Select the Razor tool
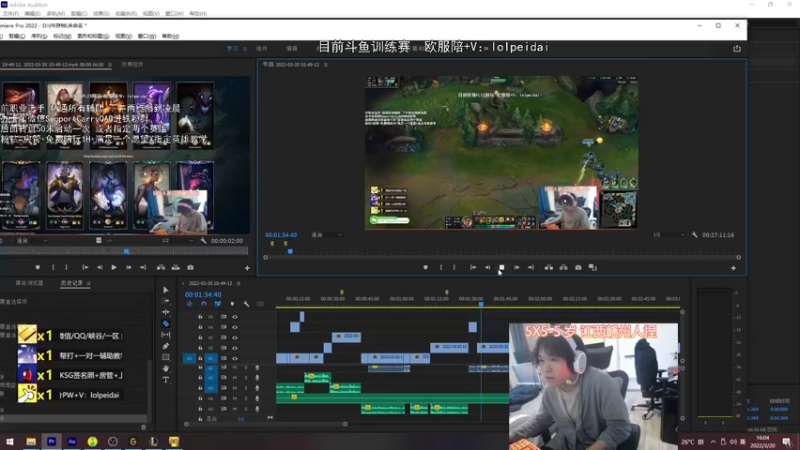The height and width of the screenshot is (450, 800). point(166,323)
